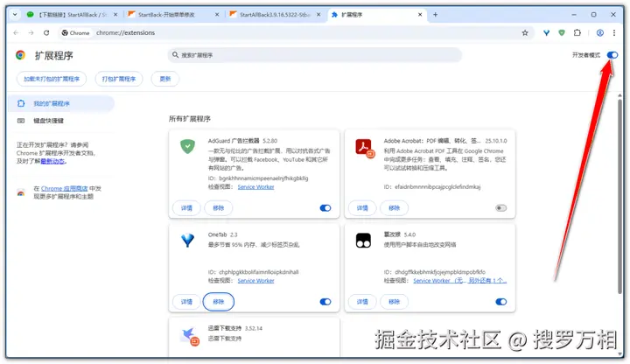This screenshot has height=364, width=630.
Task: Go forward to the next page
Action: 31,32
